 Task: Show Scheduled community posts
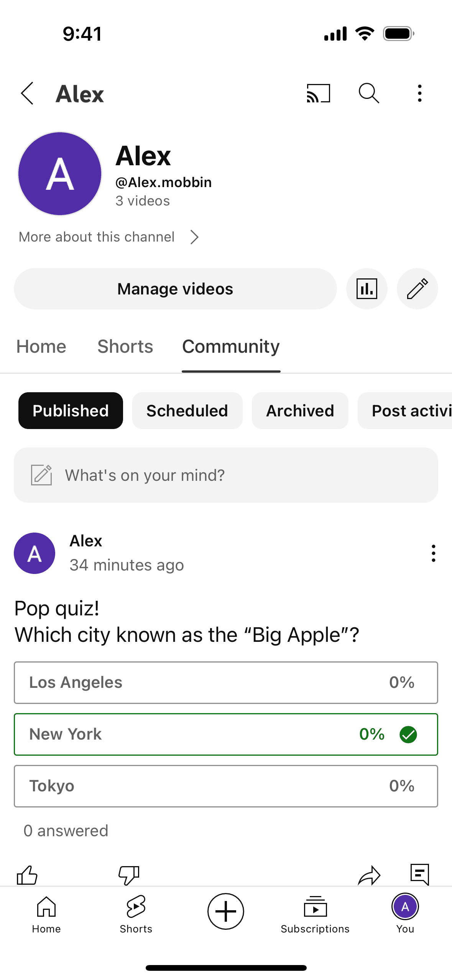(187, 411)
